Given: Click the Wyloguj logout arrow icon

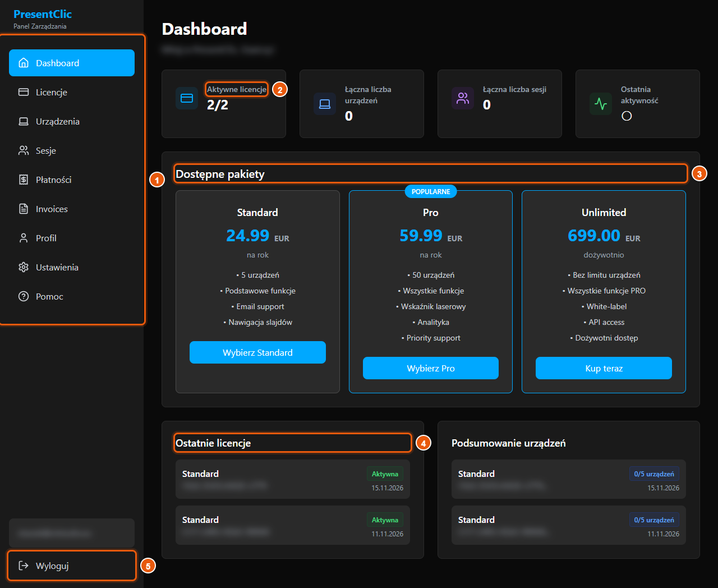Looking at the screenshot, I should (24, 566).
